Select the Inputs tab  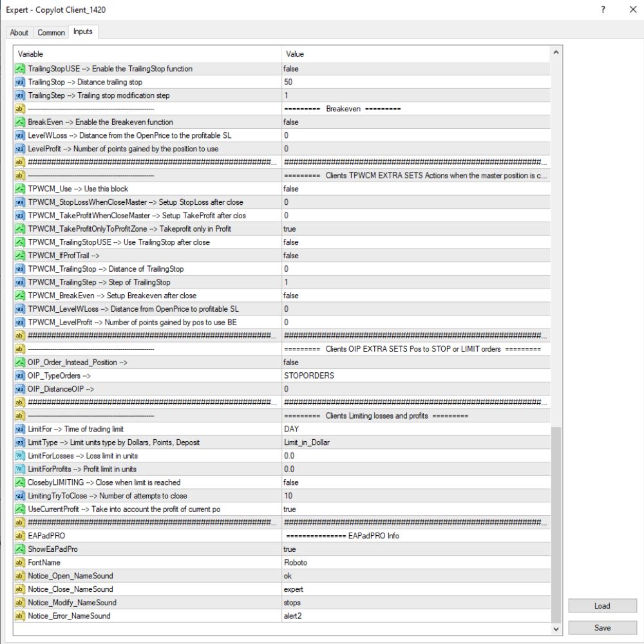coord(83,32)
